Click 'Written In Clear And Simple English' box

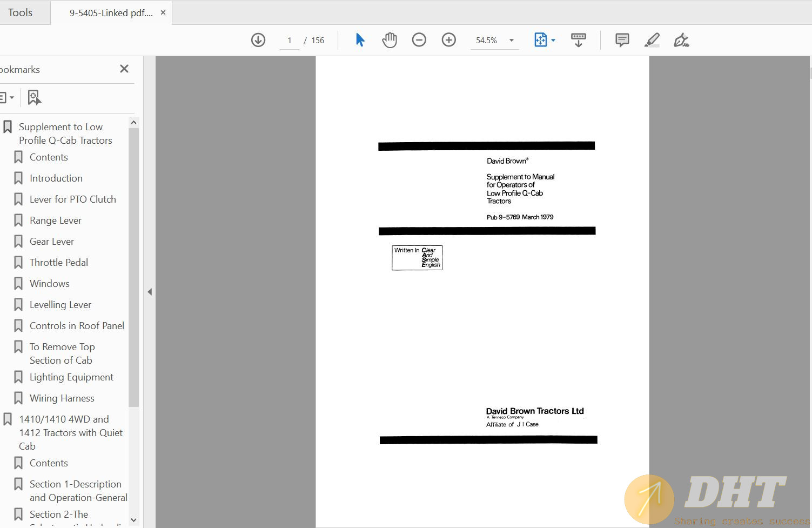[417, 258]
